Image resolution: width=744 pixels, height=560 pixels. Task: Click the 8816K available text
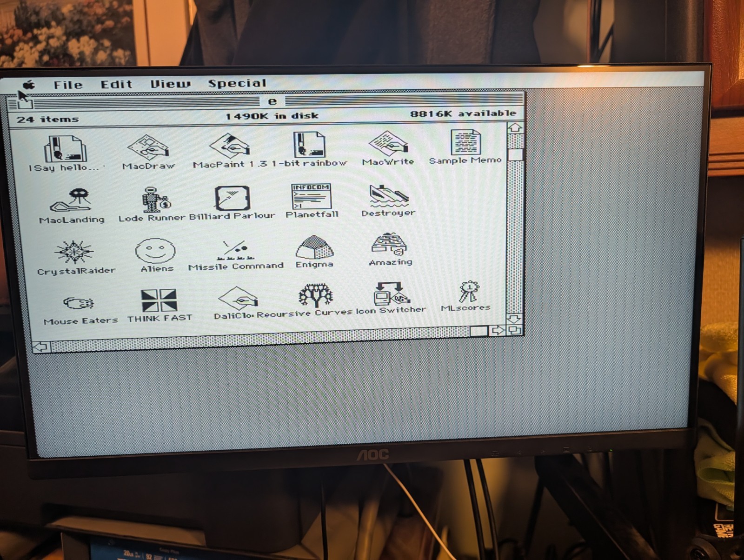463,113
